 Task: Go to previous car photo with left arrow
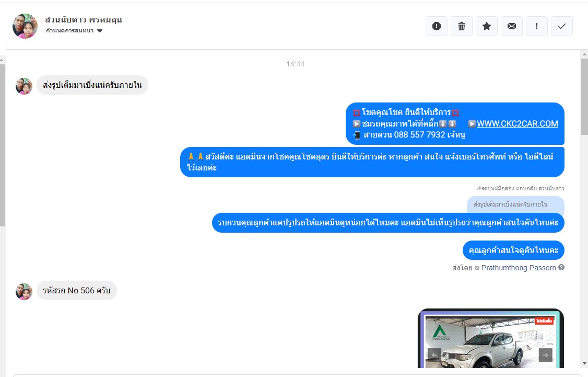(434, 355)
